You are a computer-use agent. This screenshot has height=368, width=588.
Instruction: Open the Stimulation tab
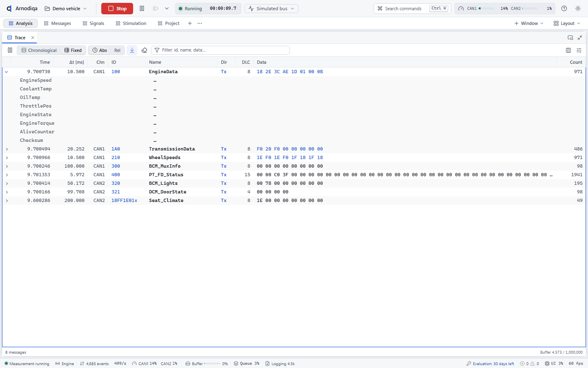(x=131, y=23)
